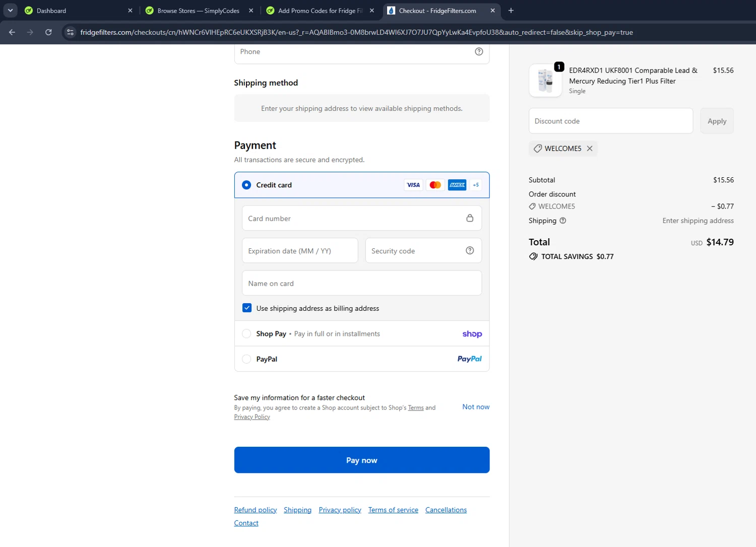This screenshot has height=547, width=756.
Task: Click the Expiration date field
Action: tap(300, 250)
